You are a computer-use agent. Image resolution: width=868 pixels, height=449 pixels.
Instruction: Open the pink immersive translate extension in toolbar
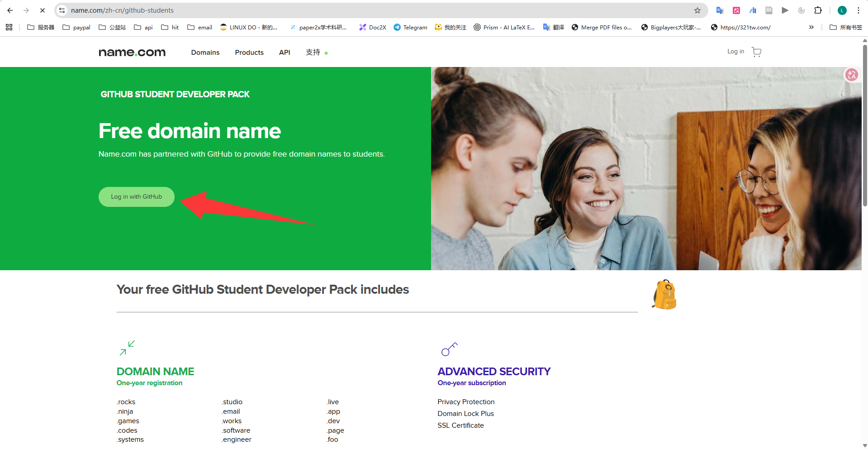736,10
